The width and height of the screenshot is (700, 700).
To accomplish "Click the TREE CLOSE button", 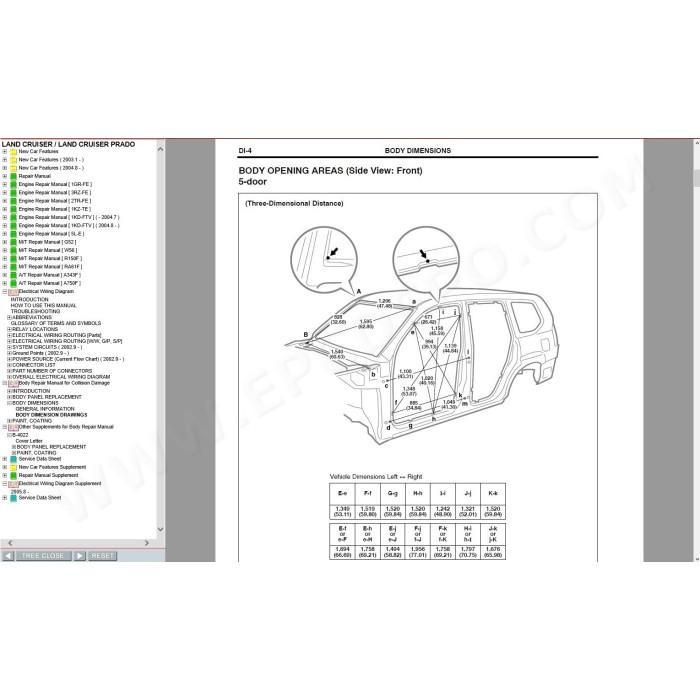I will pyautogui.click(x=43, y=556).
